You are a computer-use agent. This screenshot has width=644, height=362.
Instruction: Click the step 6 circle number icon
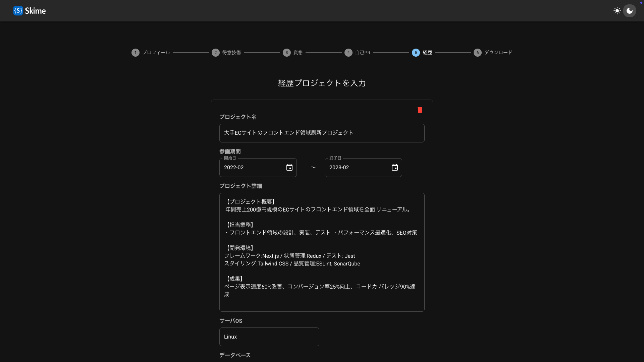pos(477,53)
